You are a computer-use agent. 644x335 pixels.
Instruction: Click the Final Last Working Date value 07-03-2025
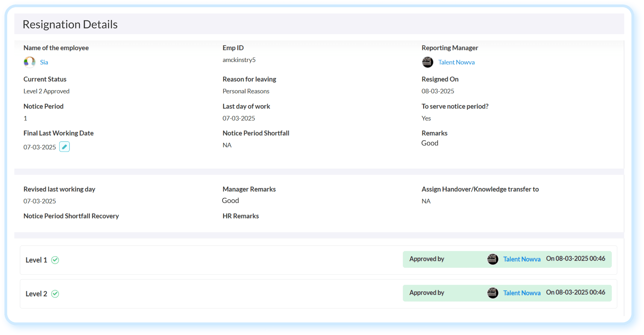40,147
